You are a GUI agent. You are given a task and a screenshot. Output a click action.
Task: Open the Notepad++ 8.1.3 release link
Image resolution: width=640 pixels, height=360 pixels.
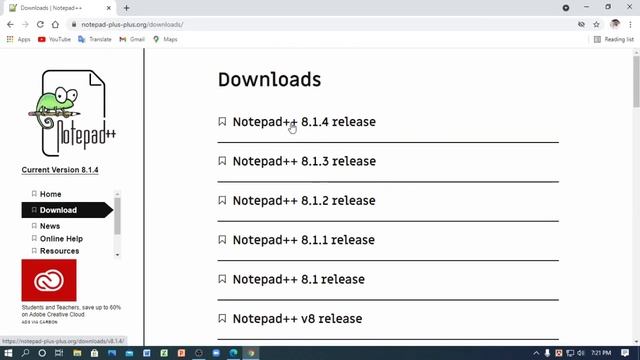tap(304, 161)
